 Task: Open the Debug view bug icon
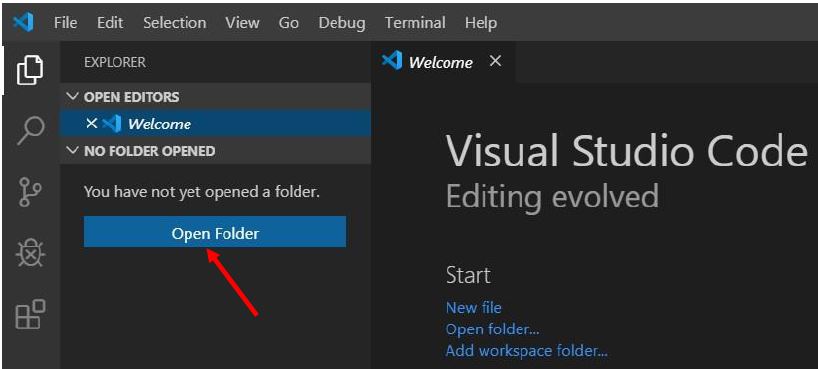(x=30, y=253)
